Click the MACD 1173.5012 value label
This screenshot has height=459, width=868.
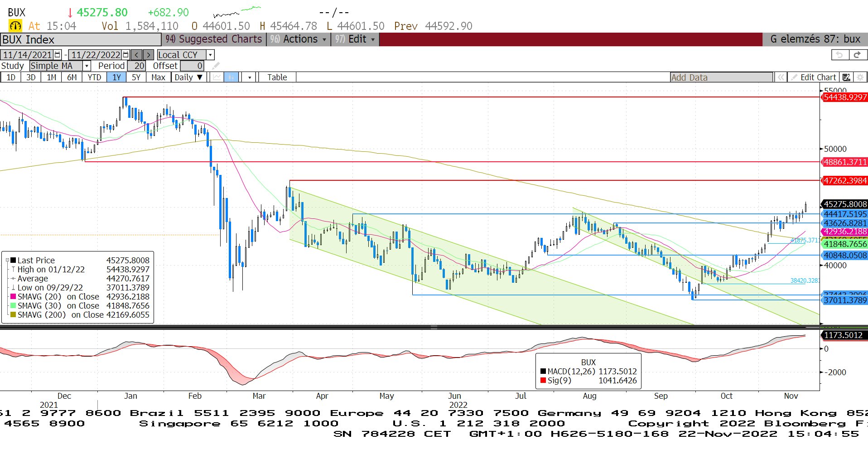pos(844,335)
